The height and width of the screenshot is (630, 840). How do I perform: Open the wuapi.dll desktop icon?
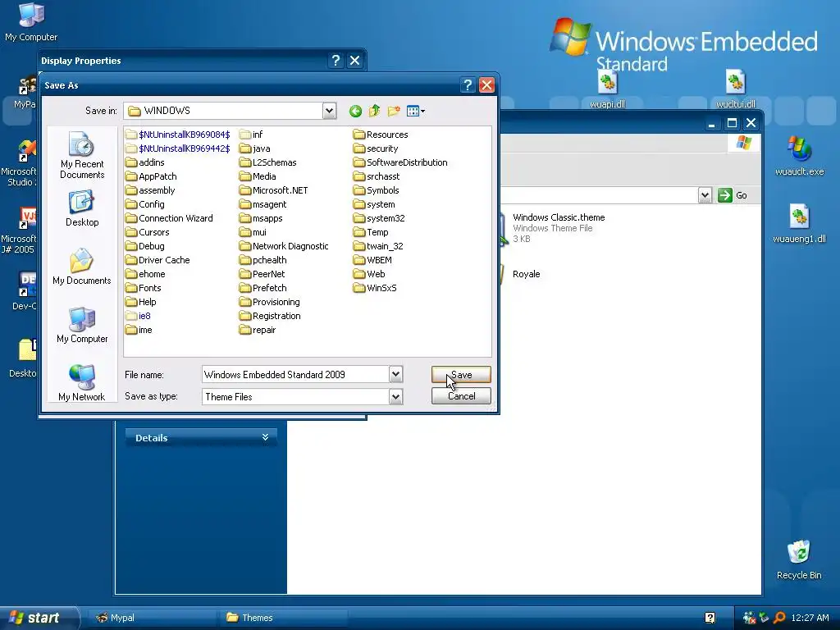tap(608, 90)
